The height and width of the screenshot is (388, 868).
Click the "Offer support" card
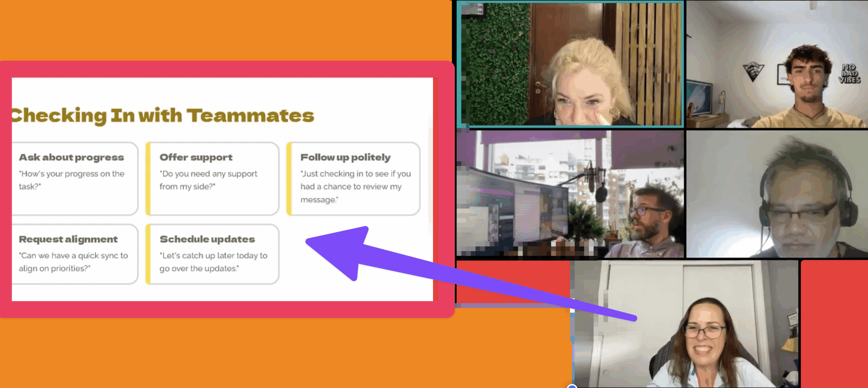[213, 179]
